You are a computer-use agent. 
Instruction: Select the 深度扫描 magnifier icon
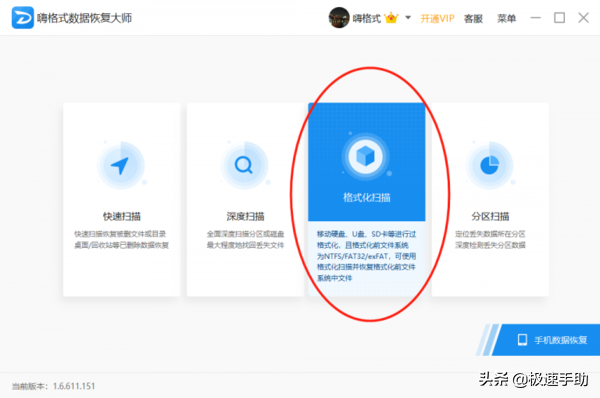pos(245,165)
